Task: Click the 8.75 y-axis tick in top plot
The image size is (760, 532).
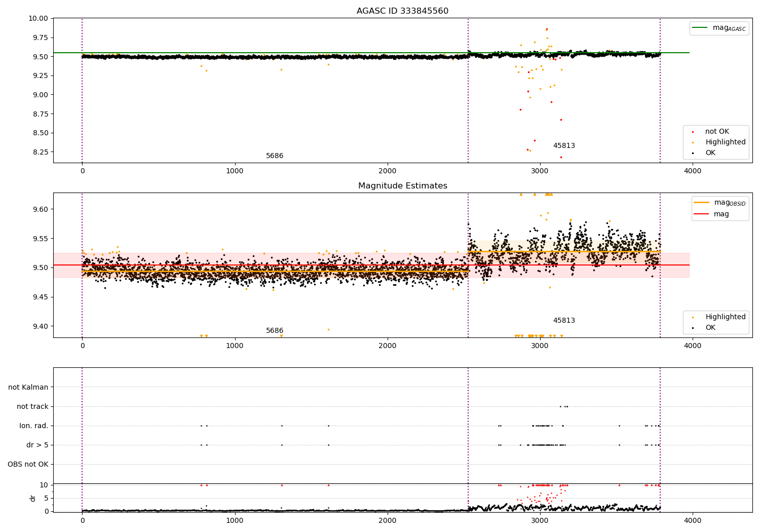Action: click(40, 115)
